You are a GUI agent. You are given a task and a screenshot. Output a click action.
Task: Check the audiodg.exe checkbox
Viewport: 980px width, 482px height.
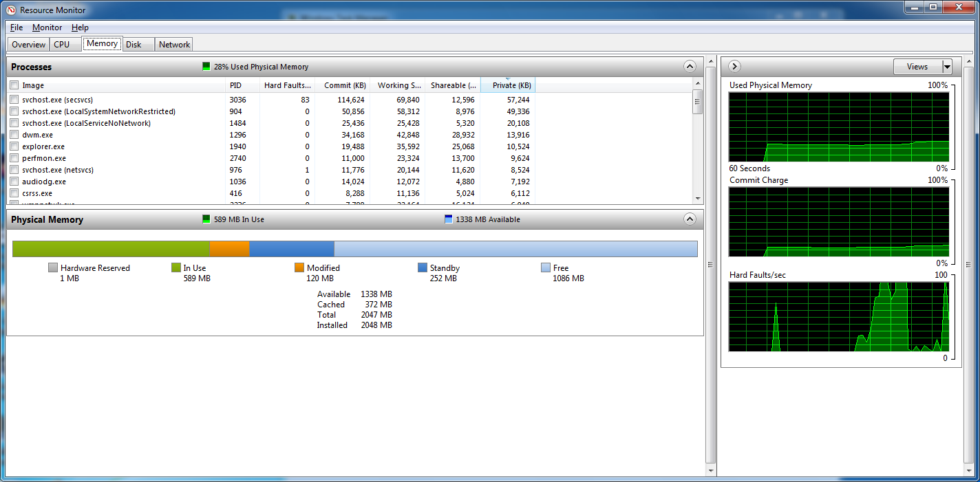14,182
